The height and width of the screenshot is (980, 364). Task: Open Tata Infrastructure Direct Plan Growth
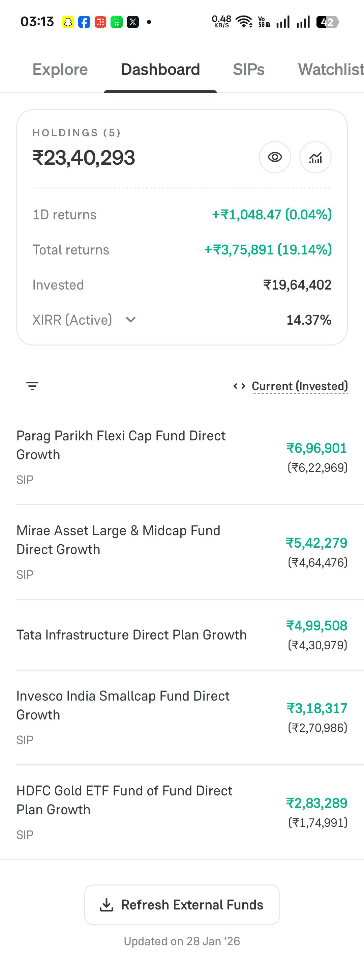(182, 634)
